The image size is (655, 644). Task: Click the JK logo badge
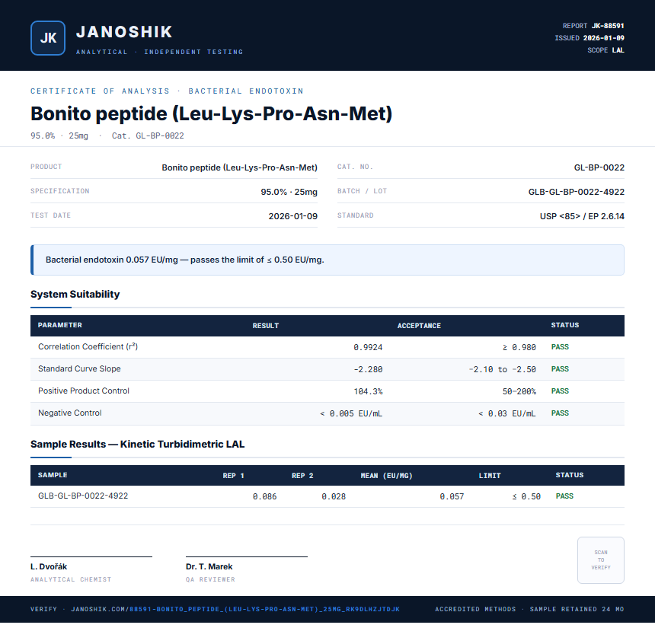[x=48, y=38]
